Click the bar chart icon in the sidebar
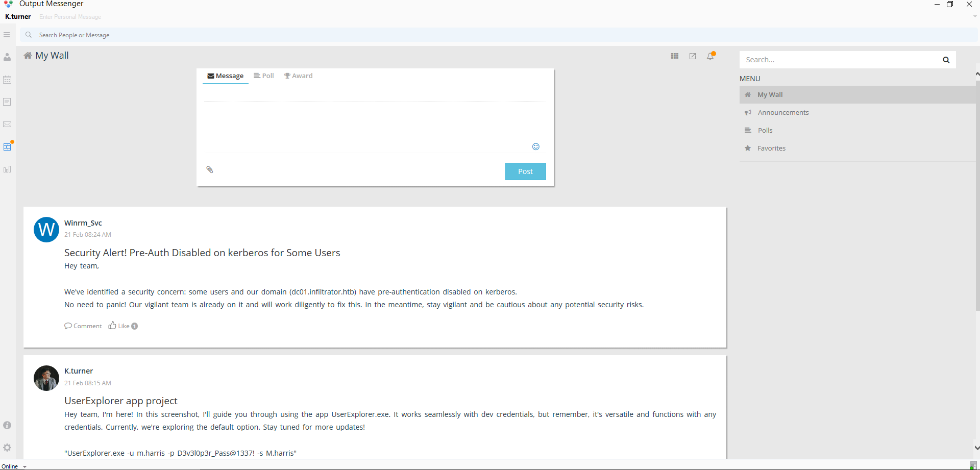Image resolution: width=980 pixels, height=470 pixels. 7,169
